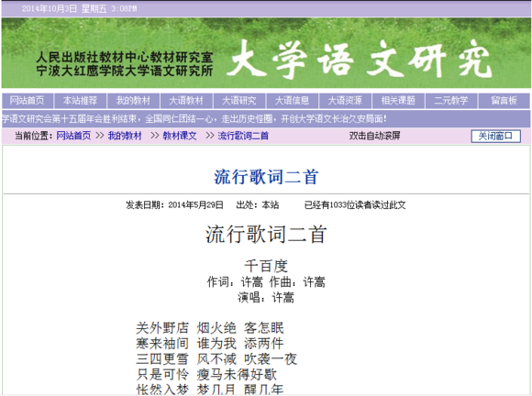
Task: Go to 我的教材 in navigation bar
Action: click(133, 101)
